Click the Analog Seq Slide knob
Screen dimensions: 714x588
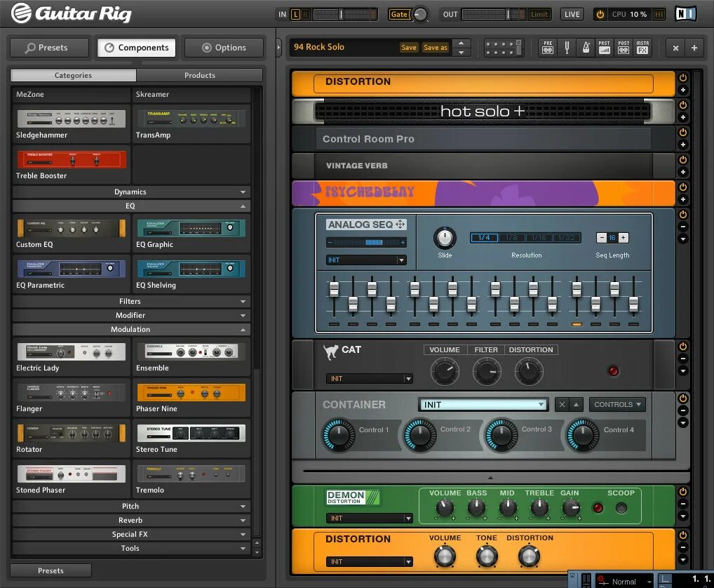[445, 237]
